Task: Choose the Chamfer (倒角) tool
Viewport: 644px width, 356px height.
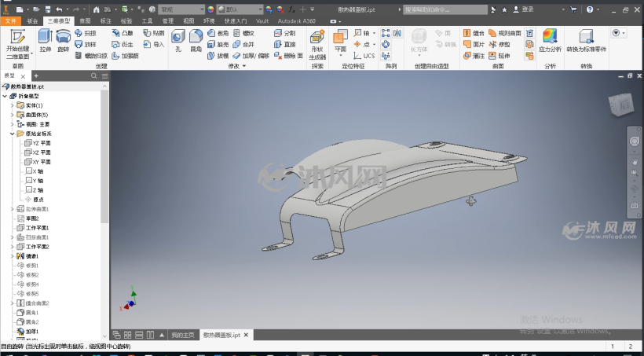Action: 218,33
